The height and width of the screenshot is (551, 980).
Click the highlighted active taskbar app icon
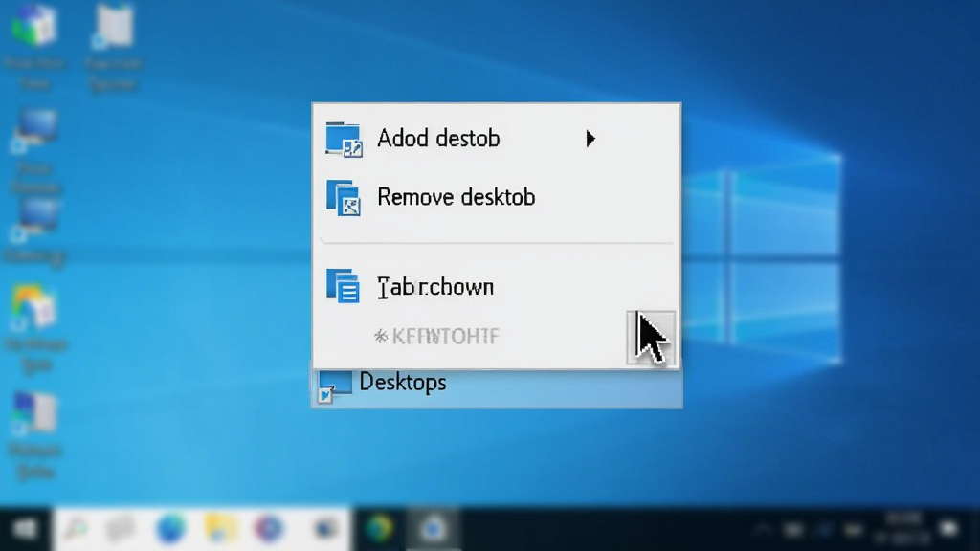tap(434, 529)
